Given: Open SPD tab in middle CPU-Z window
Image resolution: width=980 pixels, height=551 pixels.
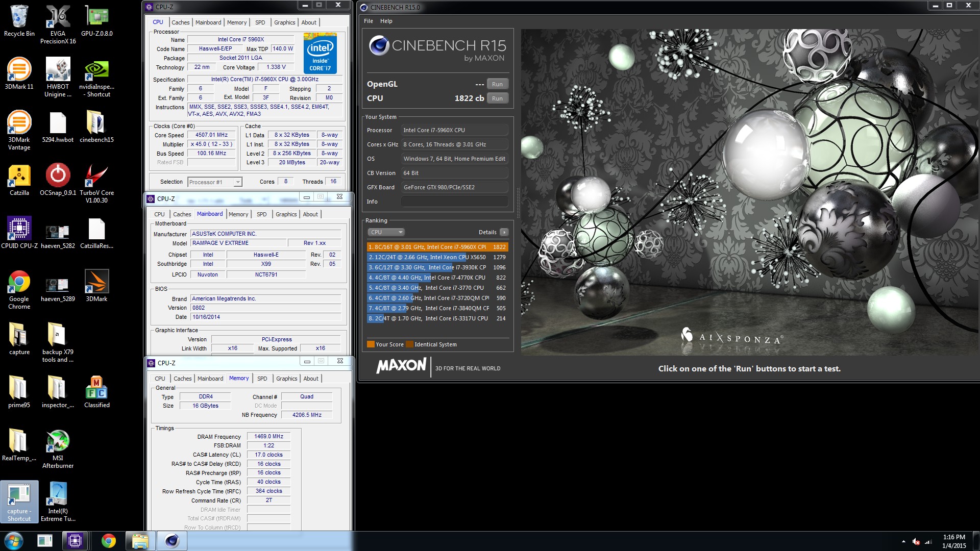Looking at the screenshot, I should coord(262,214).
